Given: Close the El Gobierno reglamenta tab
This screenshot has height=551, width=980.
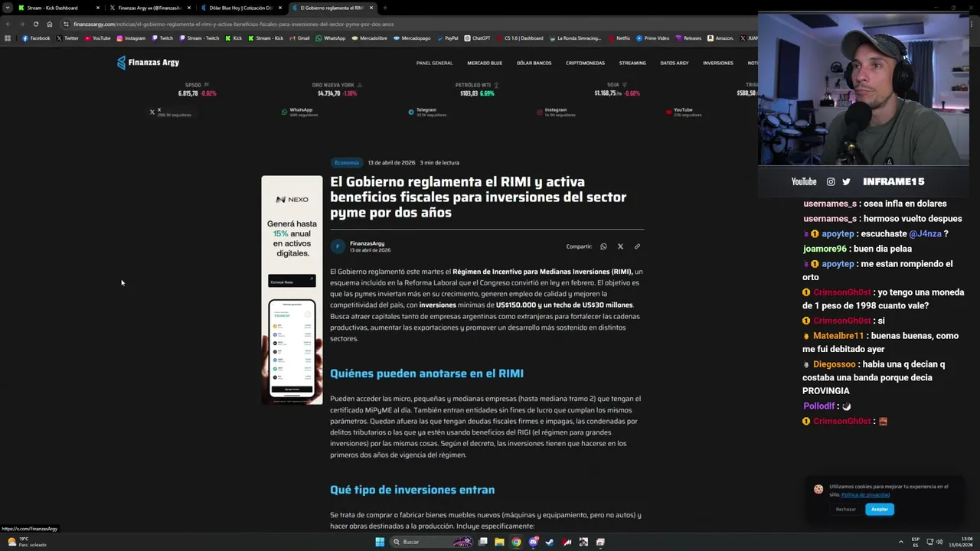Looking at the screenshot, I should point(371,8).
